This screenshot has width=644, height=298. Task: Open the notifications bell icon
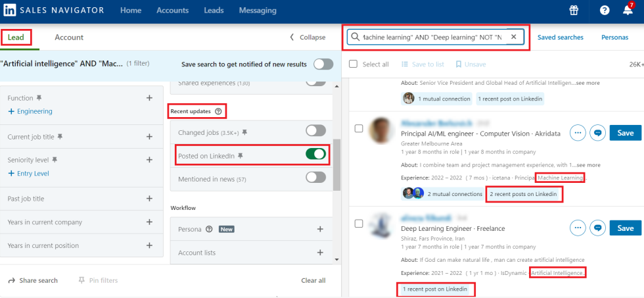(628, 11)
